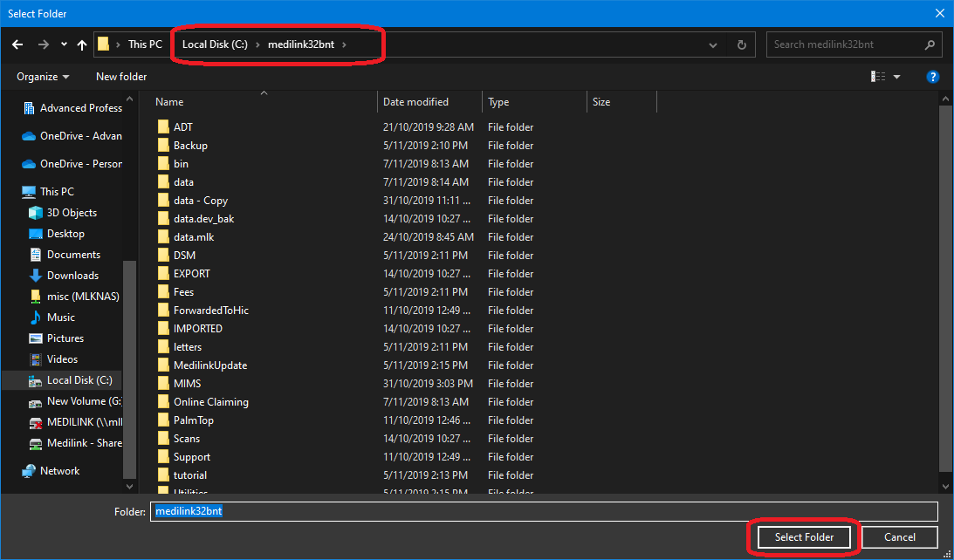
Task: Go back using the Back arrow
Action: [17, 44]
